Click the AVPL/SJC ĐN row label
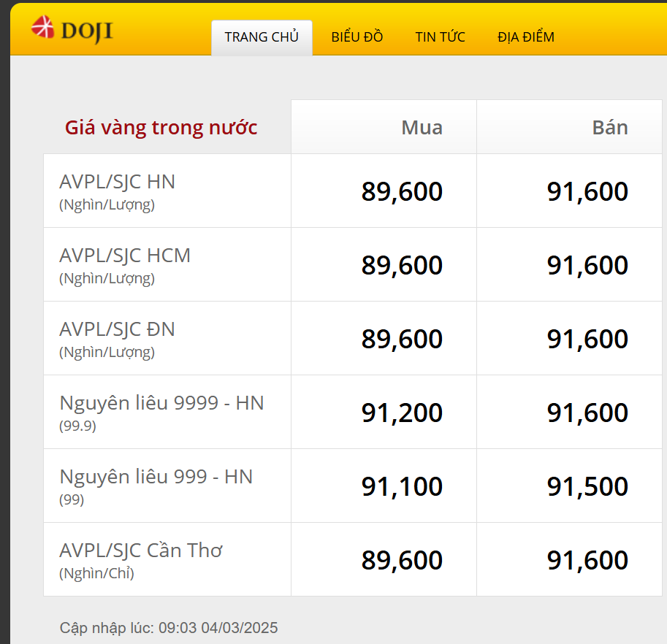 (118, 329)
